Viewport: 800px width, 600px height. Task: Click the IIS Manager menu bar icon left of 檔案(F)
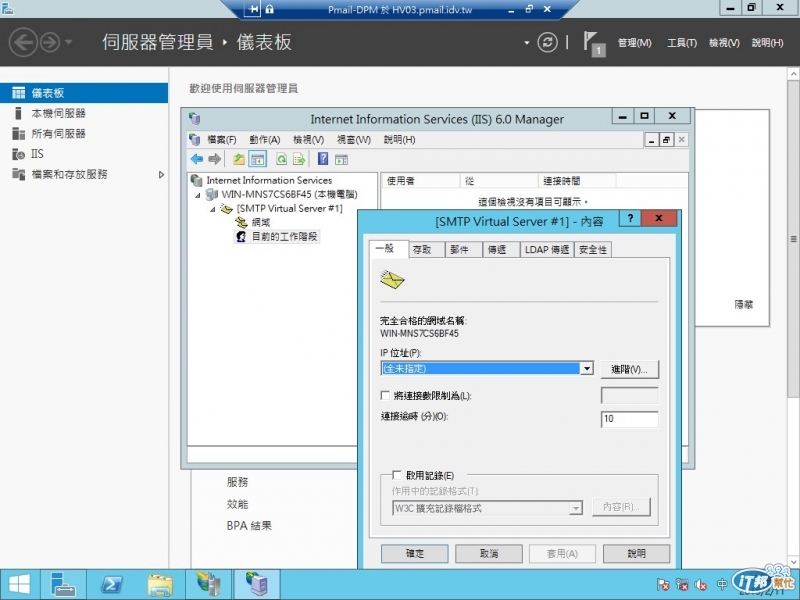point(194,139)
